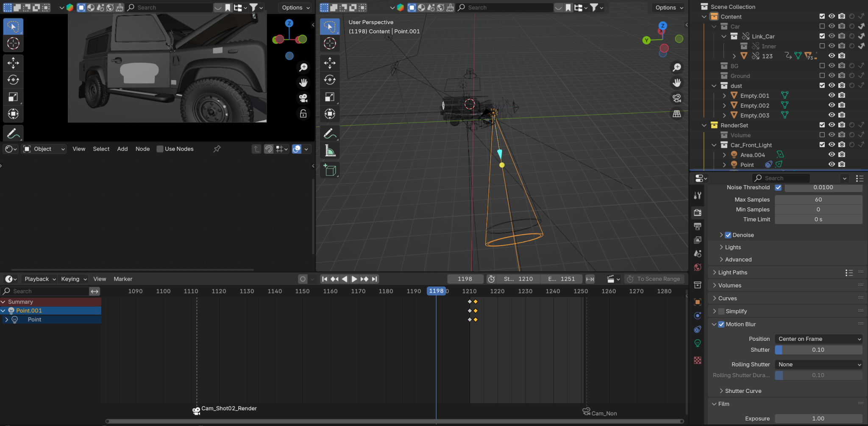Select the Move tool in left viewport

(13, 63)
